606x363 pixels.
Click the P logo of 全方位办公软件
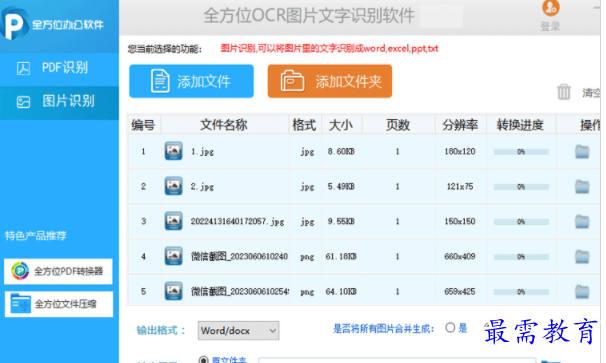click(14, 24)
